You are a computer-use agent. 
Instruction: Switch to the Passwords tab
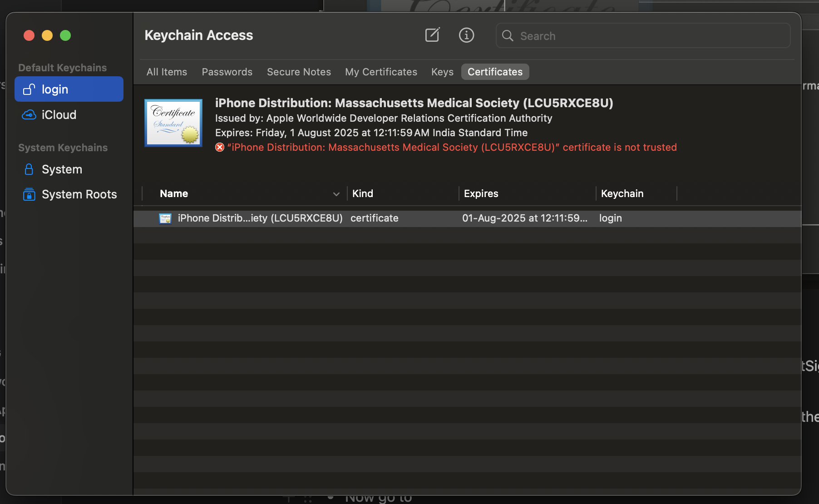227,72
